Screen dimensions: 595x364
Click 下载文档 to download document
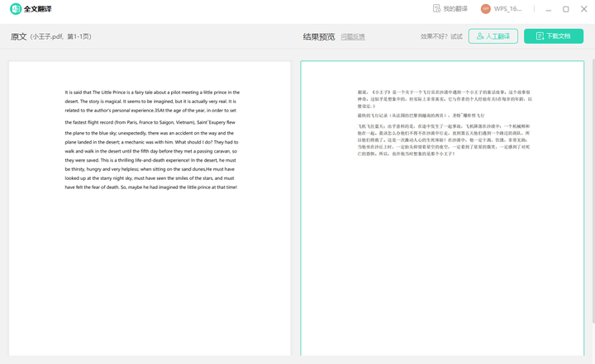pos(554,36)
